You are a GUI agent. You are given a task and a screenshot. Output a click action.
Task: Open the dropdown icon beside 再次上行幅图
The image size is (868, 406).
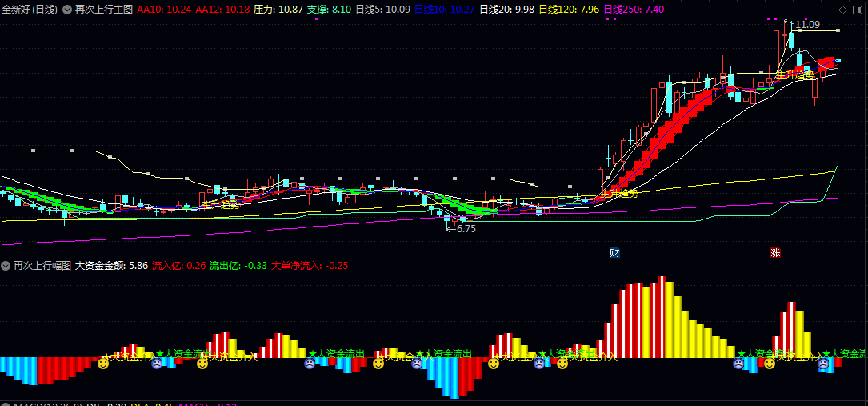click(x=7, y=265)
